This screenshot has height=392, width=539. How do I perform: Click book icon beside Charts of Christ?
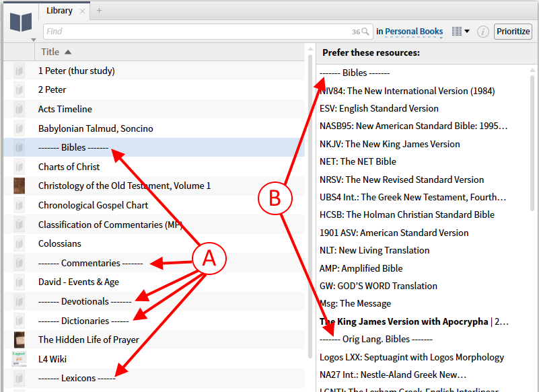20,167
